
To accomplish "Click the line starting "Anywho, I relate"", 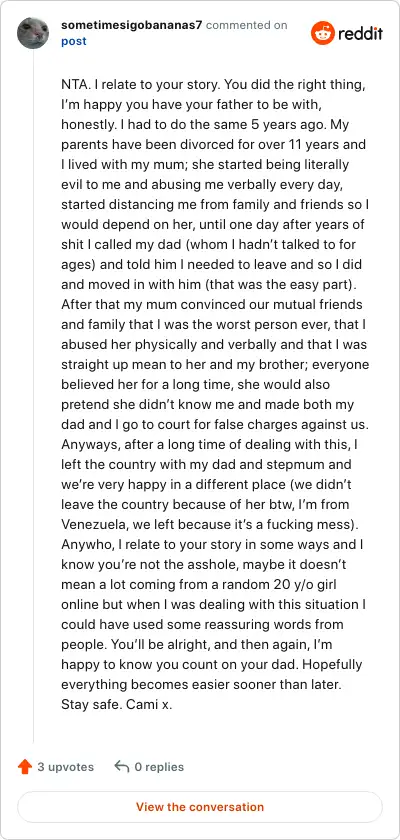I will (x=213, y=544).
